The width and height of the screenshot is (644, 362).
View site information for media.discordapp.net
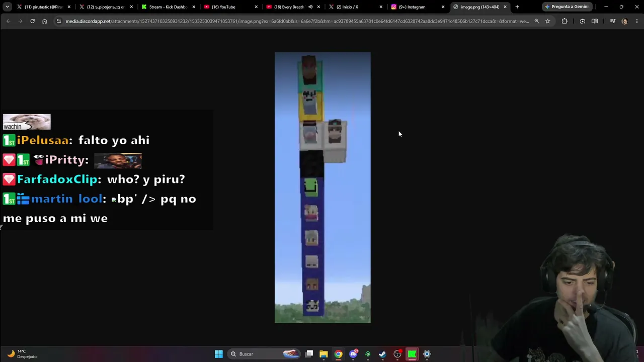coord(59,21)
